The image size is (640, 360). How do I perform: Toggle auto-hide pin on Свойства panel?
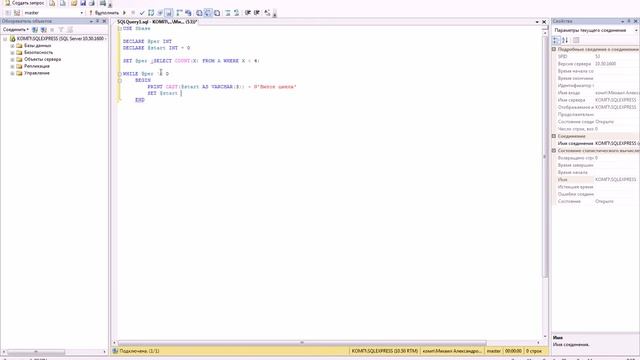coord(629,21)
